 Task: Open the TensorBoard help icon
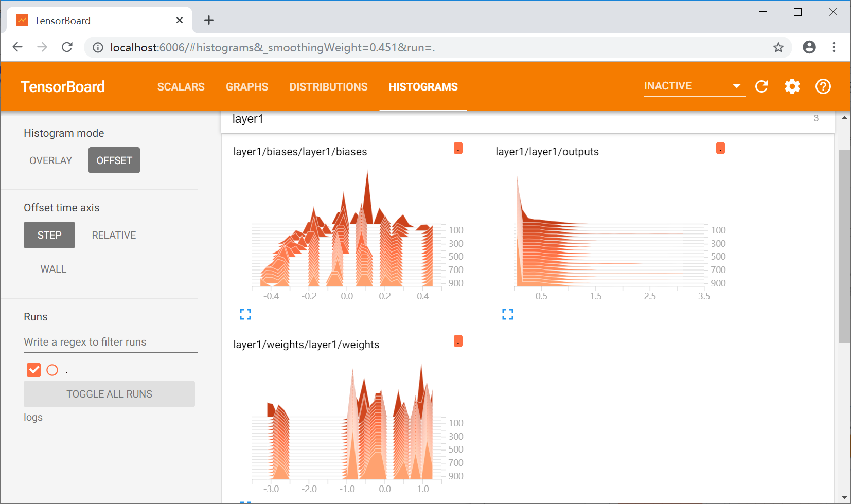pyautogui.click(x=823, y=86)
